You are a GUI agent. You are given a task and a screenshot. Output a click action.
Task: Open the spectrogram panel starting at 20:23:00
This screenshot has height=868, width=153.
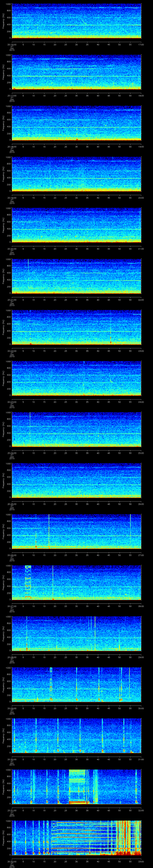pyautogui.click(x=76, y=378)
